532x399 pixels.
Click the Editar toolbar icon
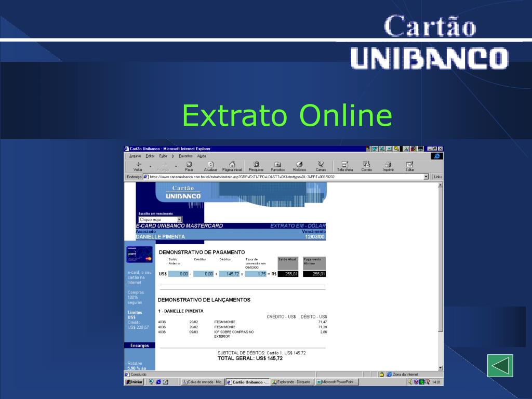409,164
